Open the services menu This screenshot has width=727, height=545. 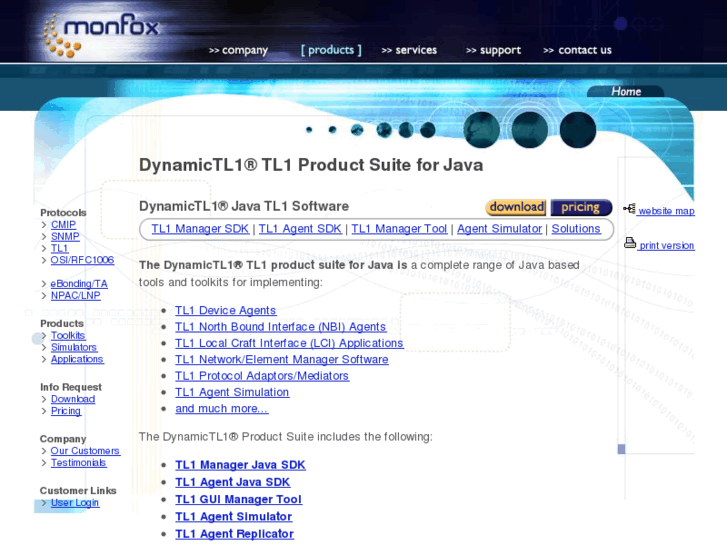tap(409, 50)
